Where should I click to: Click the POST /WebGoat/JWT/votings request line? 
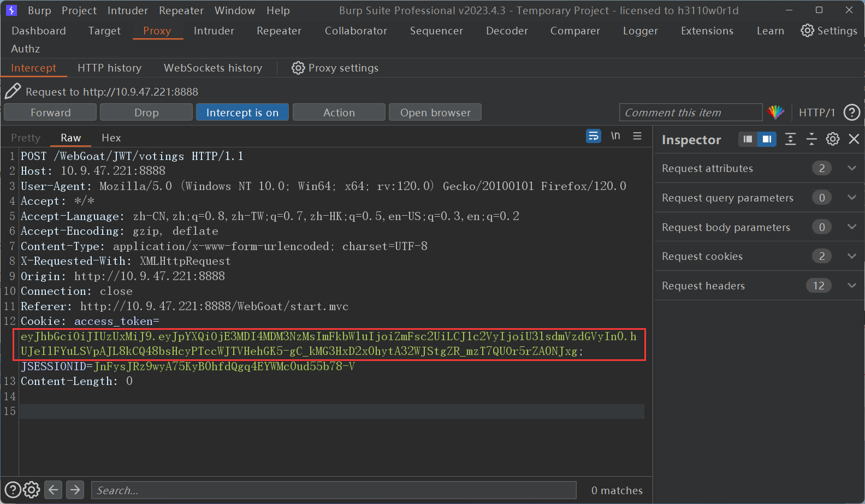coord(132,156)
